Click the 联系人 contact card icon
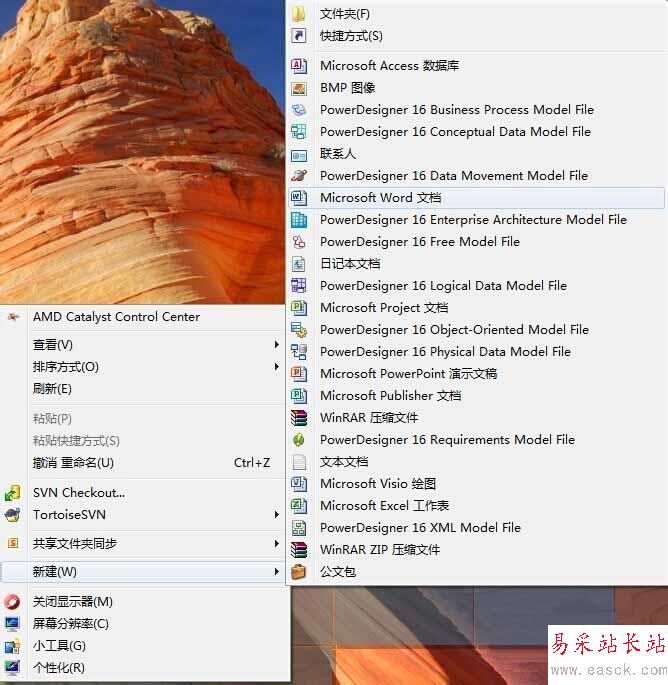 coord(299,154)
